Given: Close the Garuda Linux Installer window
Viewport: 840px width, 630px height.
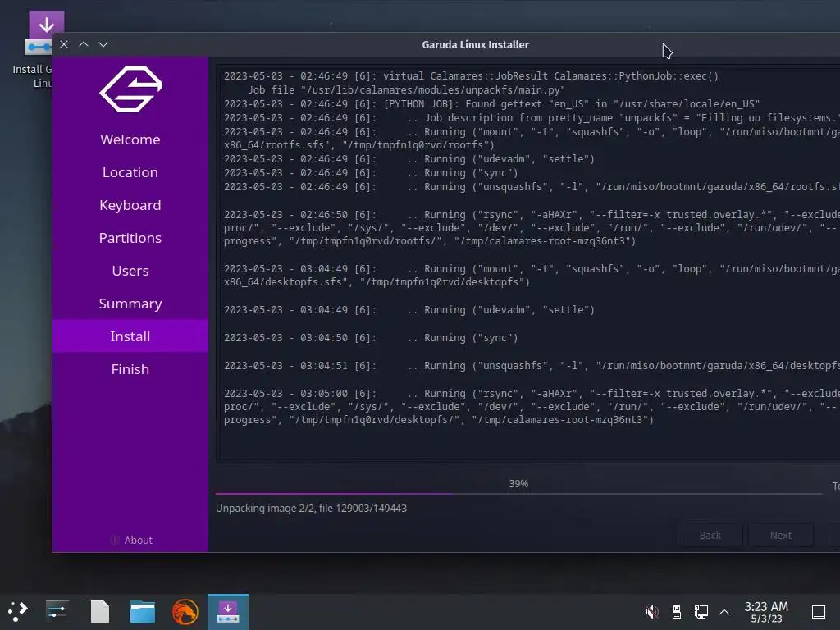Looking at the screenshot, I should pos(64,44).
